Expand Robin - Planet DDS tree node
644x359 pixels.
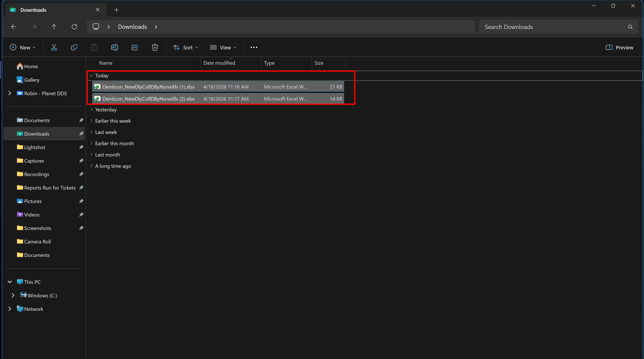[10, 93]
